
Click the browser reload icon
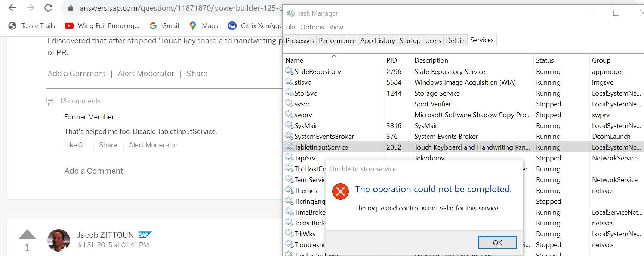pos(48,8)
